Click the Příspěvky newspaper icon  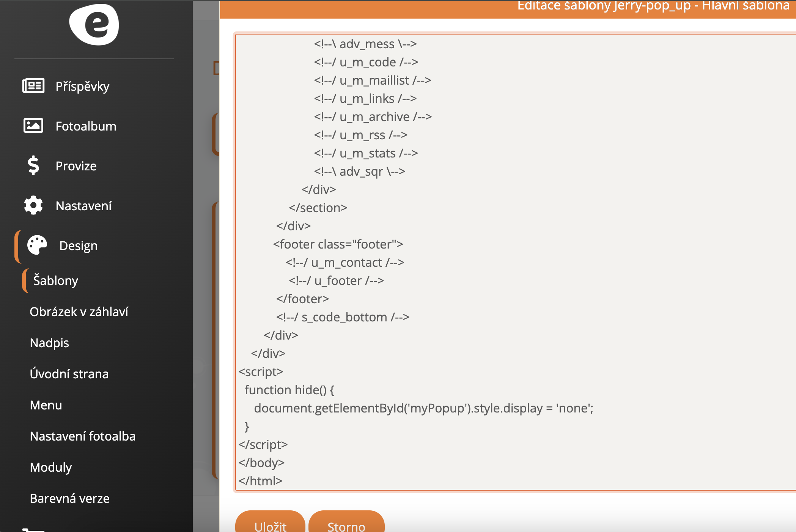pos(33,86)
